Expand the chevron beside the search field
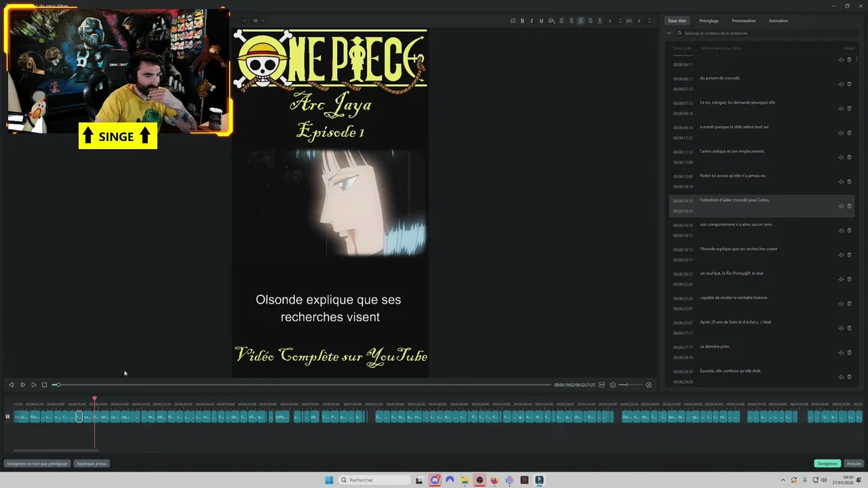The height and width of the screenshot is (488, 868). (x=669, y=33)
